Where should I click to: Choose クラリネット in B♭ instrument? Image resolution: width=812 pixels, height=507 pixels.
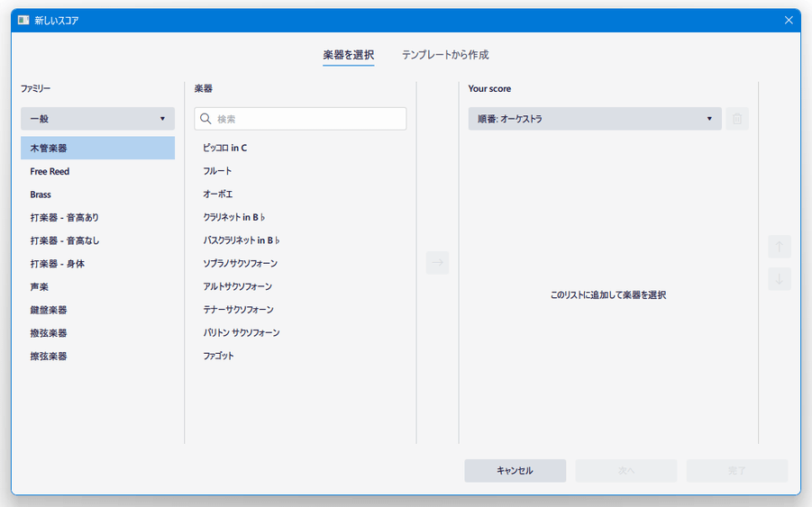coord(300,217)
